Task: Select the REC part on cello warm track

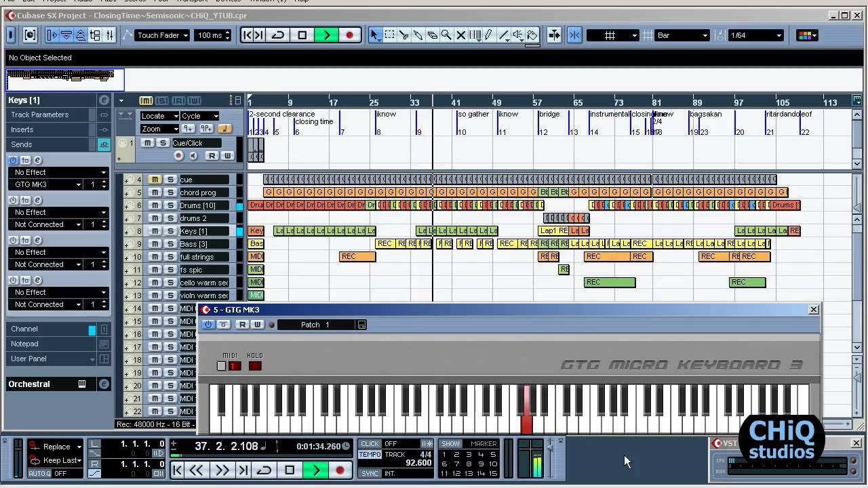Action: tap(610, 282)
